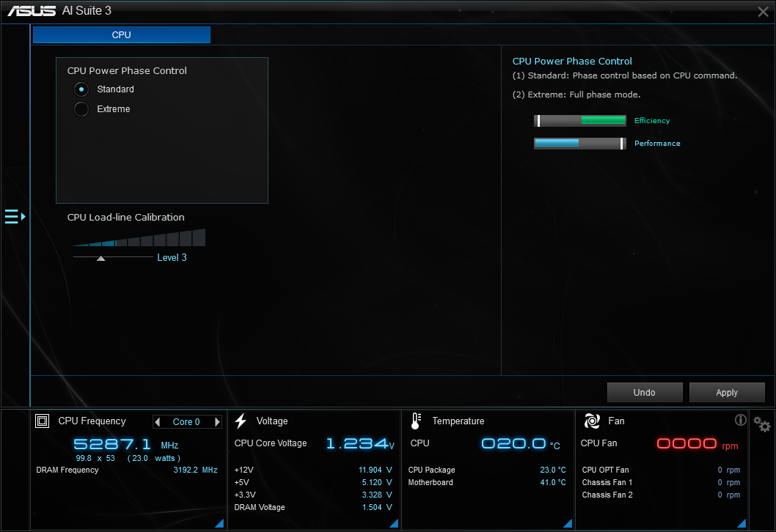The image size is (776, 532).
Task: Click the Fan spinner icon
Action: (592, 421)
